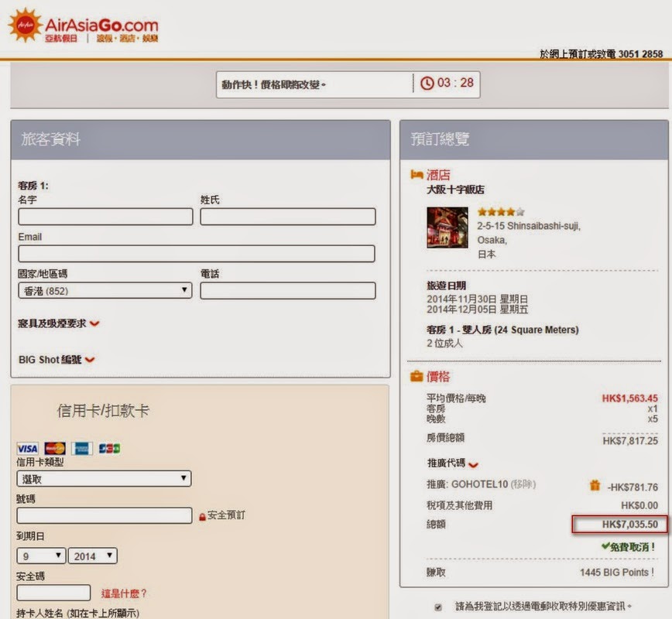Click 移除 to remove GOHOTEL10 promo
Screen dimensions: 672x619
523,484
